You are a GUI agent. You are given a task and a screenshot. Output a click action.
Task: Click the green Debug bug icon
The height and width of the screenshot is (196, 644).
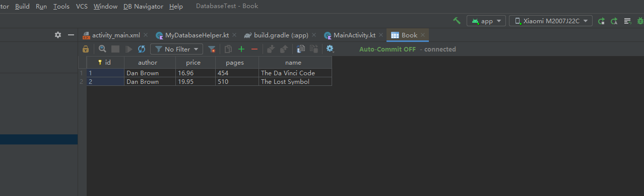point(640,21)
